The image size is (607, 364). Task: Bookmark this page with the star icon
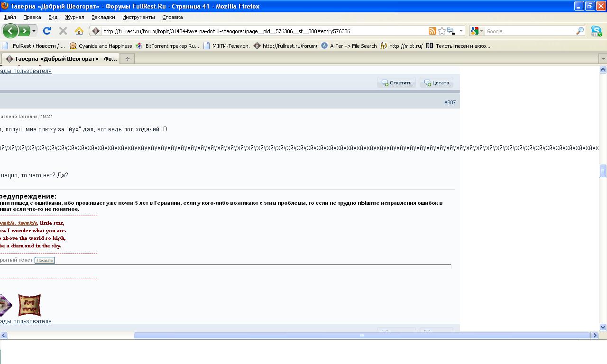click(x=442, y=31)
